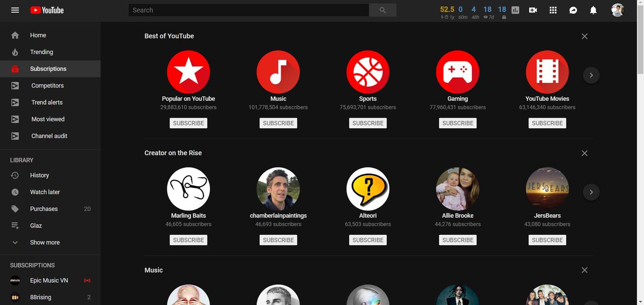Image resolution: width=644 pixels, height=305 pixels.
Task: Open Trend alerts in the sidebar
Action: [50, 103]
